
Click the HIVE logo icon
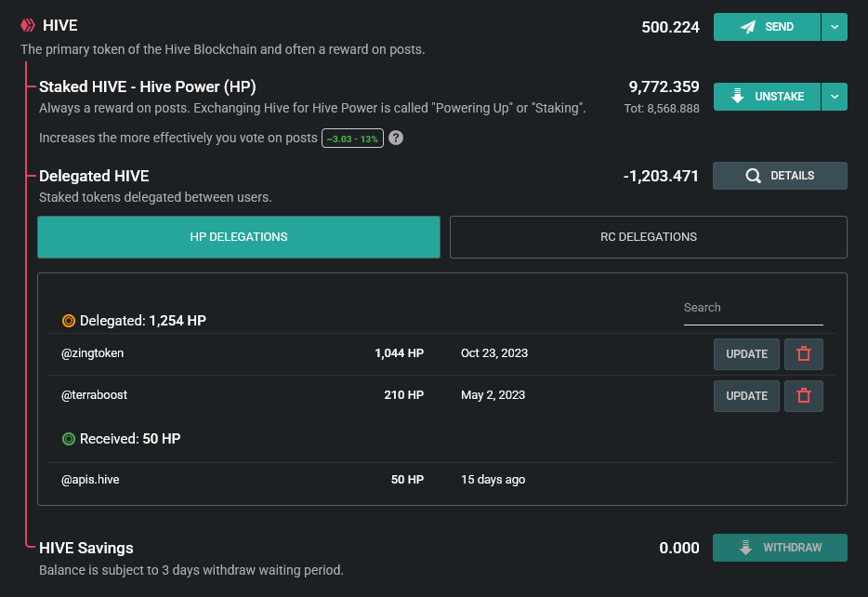point(28,25)
